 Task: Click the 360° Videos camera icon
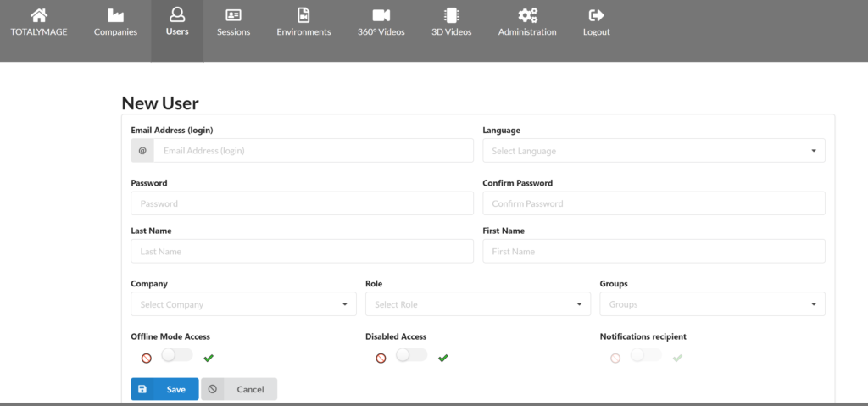point(381,15)
